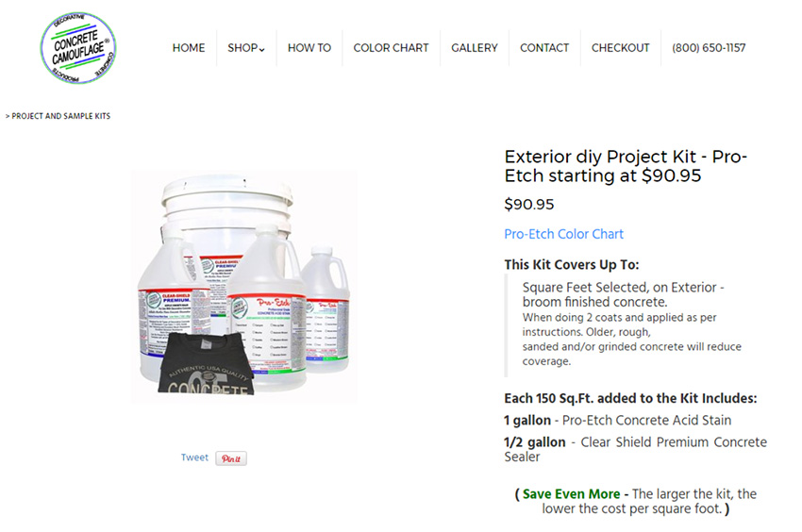Click the white bucket in product photo
Screen dimensions: 802x532
[x=227, y=215]
